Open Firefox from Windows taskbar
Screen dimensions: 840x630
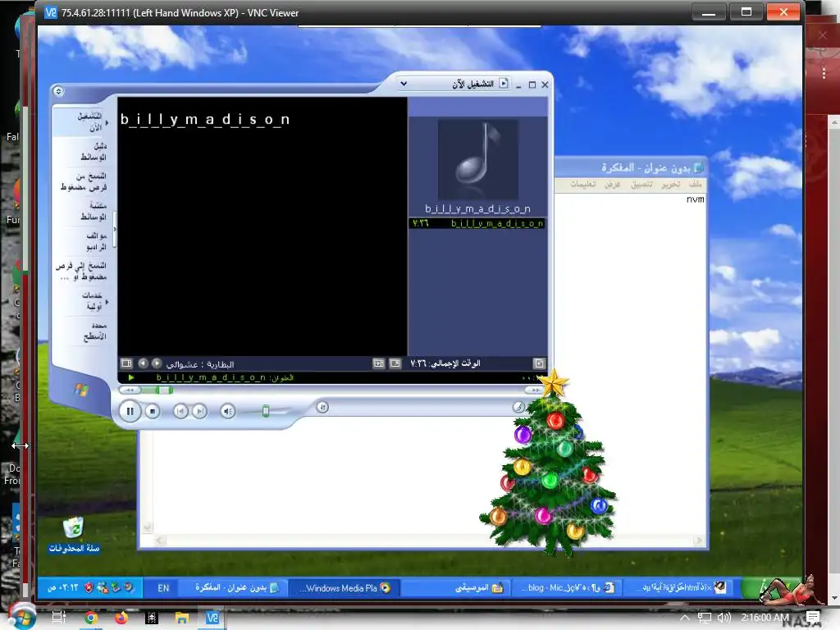pyautogui.click(x=121, y=618)
